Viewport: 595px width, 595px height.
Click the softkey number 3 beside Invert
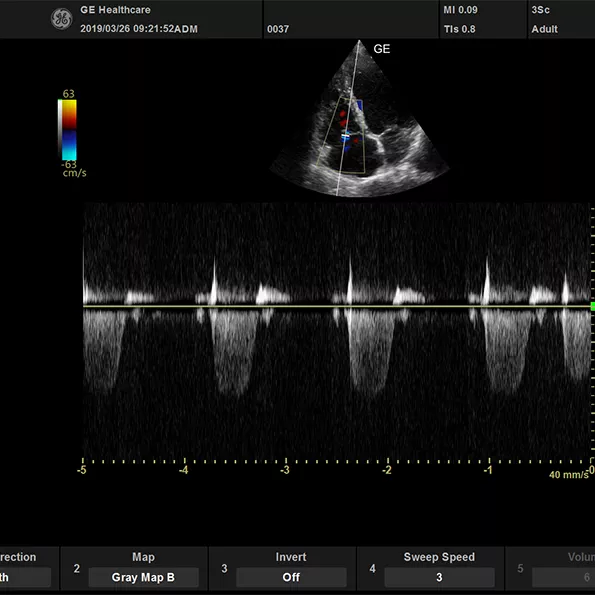click(224, 568)
